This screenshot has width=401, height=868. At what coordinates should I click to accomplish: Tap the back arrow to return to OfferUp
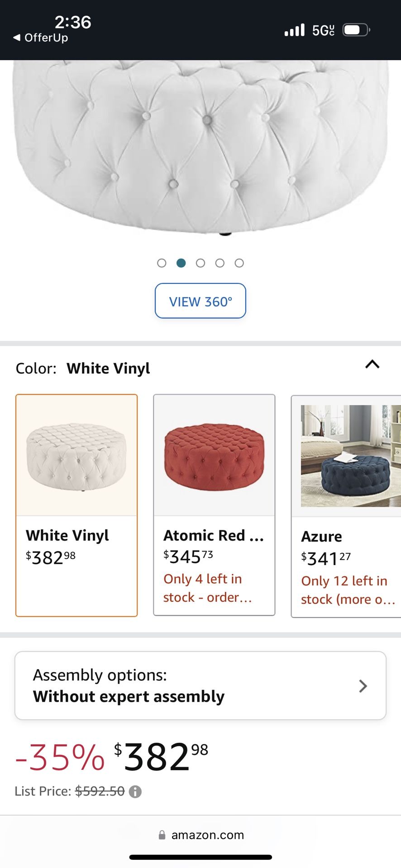[16, 38]
